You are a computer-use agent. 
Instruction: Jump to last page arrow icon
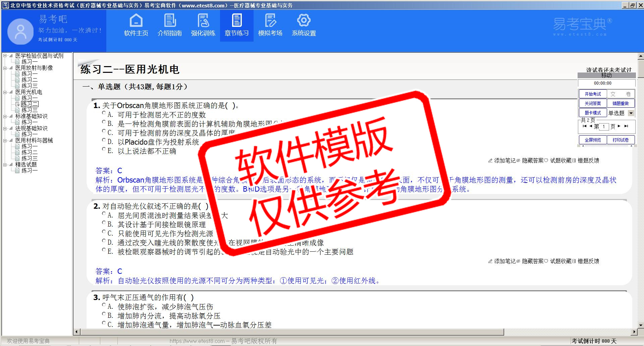point(626,126)
